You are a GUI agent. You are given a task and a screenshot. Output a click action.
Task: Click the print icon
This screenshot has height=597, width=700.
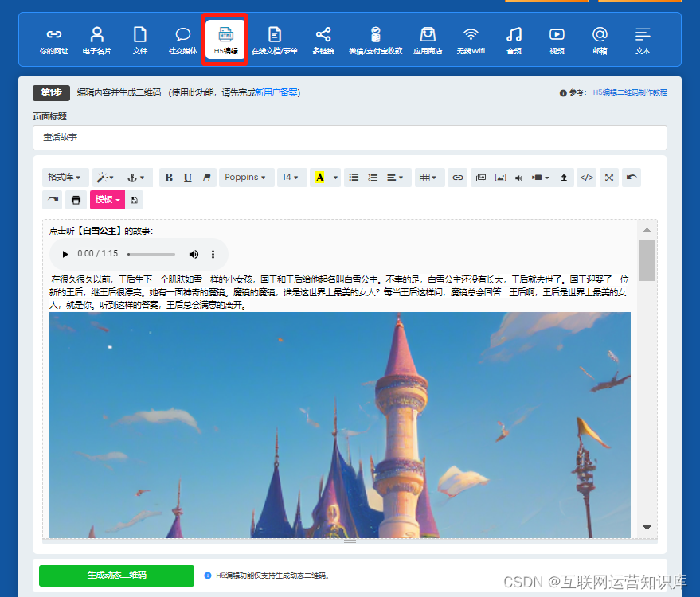click(x=76, y=200)
